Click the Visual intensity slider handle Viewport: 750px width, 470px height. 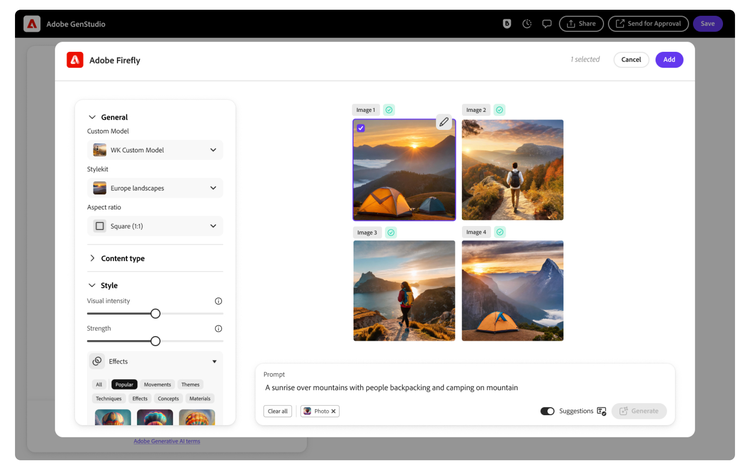point(155,313)
